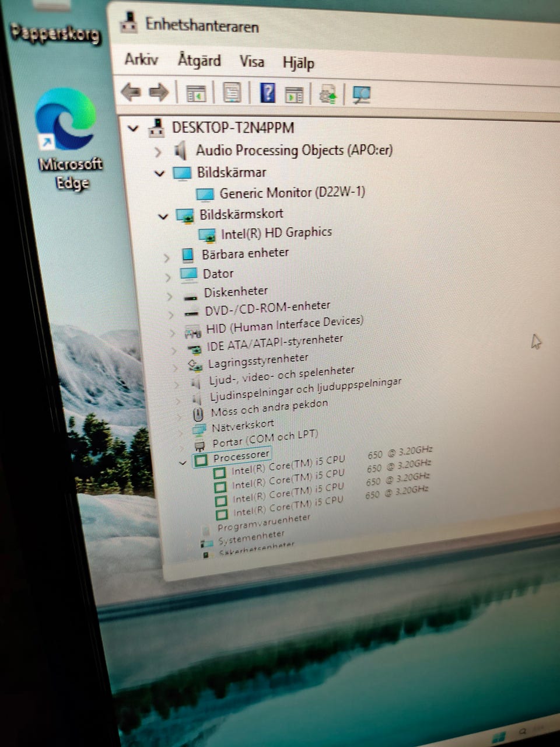Collapse the Processorer node
Screen dimensions: 560x747
183,463
